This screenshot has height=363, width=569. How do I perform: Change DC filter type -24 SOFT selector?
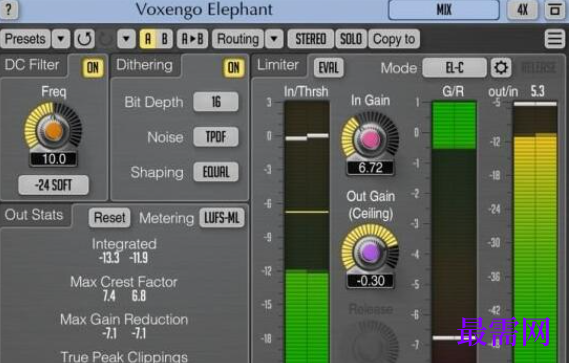tap(53, 185)
